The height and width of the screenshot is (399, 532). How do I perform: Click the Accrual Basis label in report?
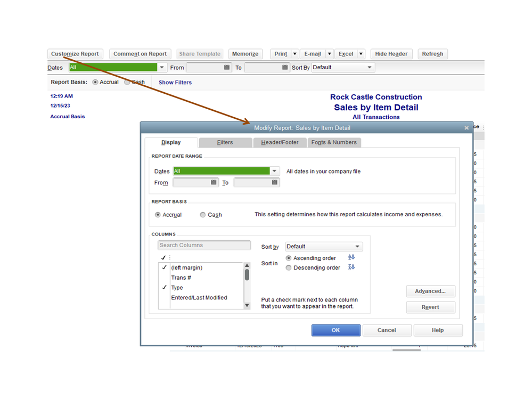(68, 116)
